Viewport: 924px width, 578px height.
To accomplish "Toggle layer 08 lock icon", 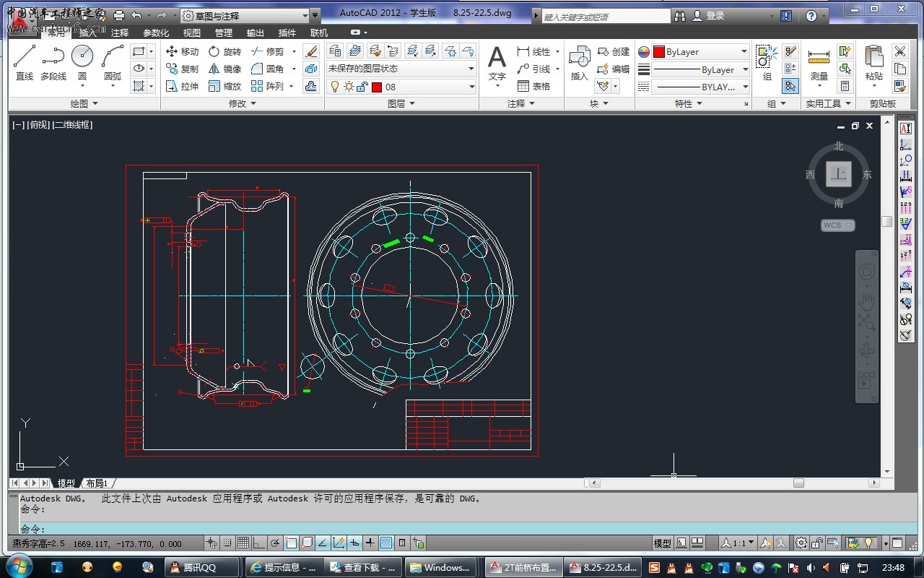I will [x=362, y=87].
